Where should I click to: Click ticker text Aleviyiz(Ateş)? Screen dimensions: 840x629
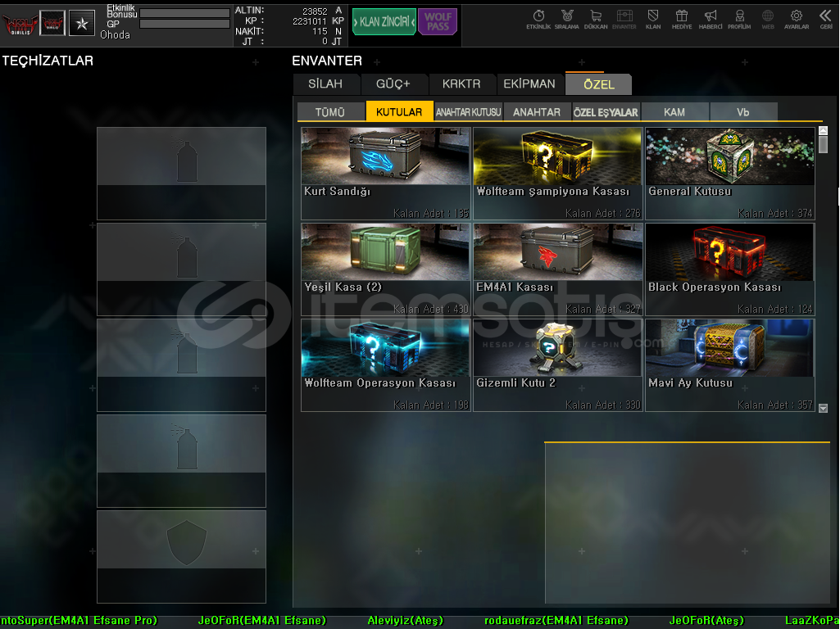coord(406,621)
